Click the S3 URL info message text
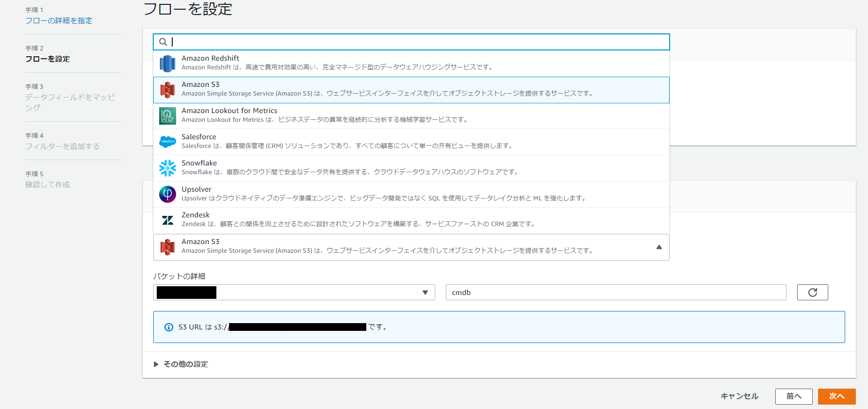 pyautogui.click(x=283, y=327)
